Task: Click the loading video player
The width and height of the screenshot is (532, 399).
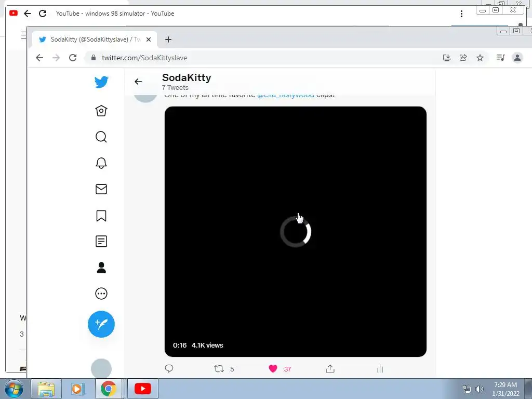Action: 296,231
